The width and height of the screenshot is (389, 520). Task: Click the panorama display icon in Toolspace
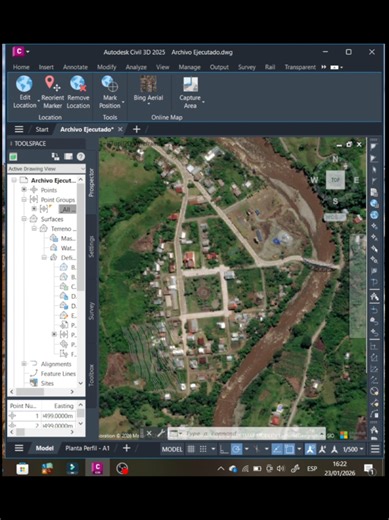coord(55,157)
